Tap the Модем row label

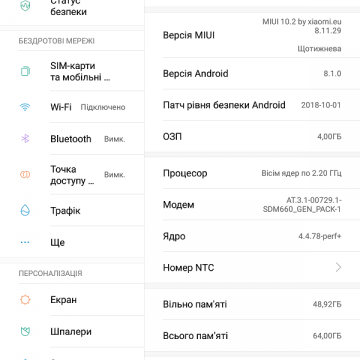coord(179,205)
